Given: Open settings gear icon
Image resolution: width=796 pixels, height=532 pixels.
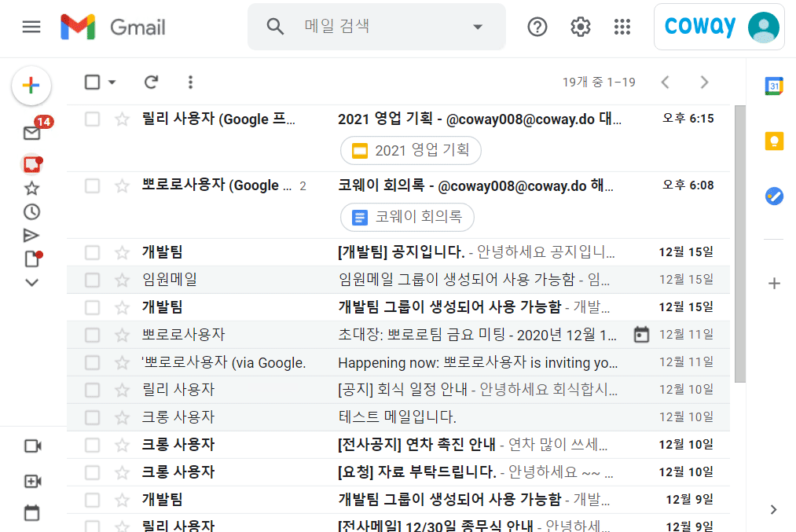Looking at the screenshot, I should (580, 27).
